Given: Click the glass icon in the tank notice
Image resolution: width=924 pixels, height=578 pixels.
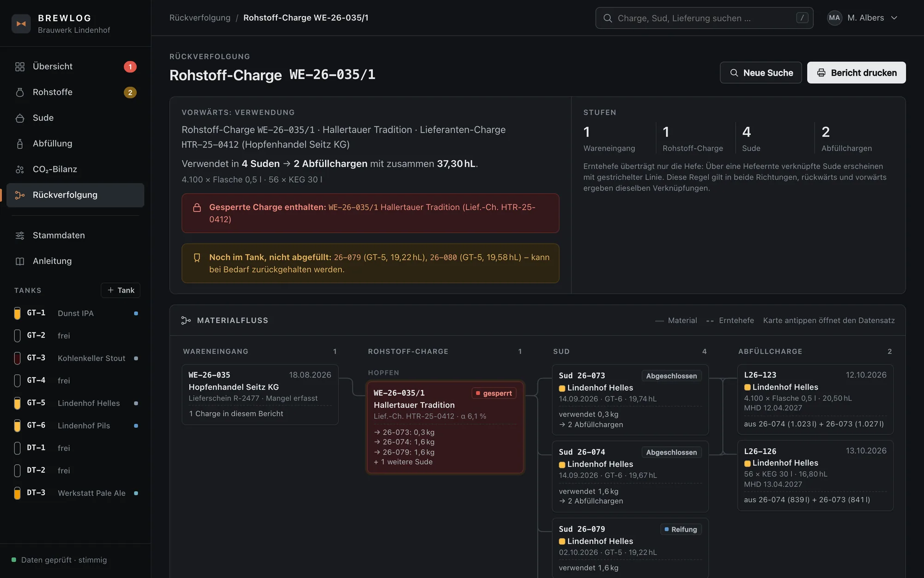Looking at the screenshot, I should 197,258.
